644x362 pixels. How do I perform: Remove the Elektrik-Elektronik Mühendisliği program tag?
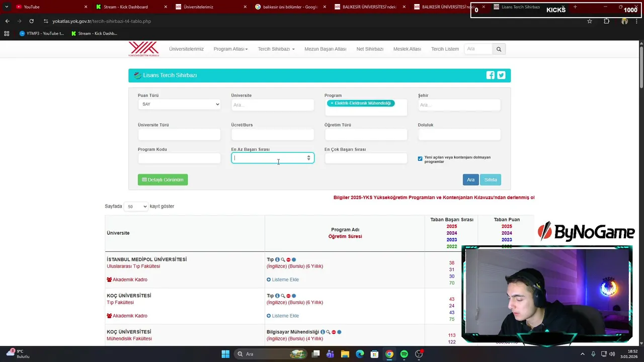332,103
